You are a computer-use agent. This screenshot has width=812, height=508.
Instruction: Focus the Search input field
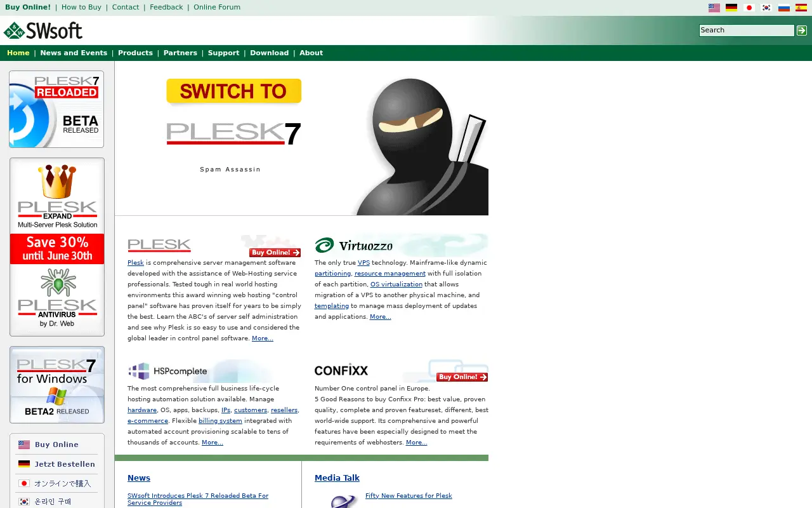coord(747,30)
